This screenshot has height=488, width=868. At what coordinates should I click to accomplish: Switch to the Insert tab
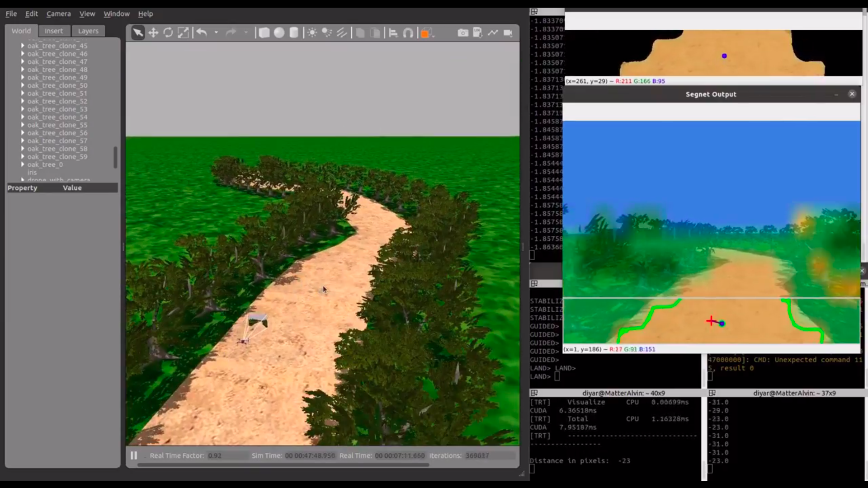pos(53,31)
